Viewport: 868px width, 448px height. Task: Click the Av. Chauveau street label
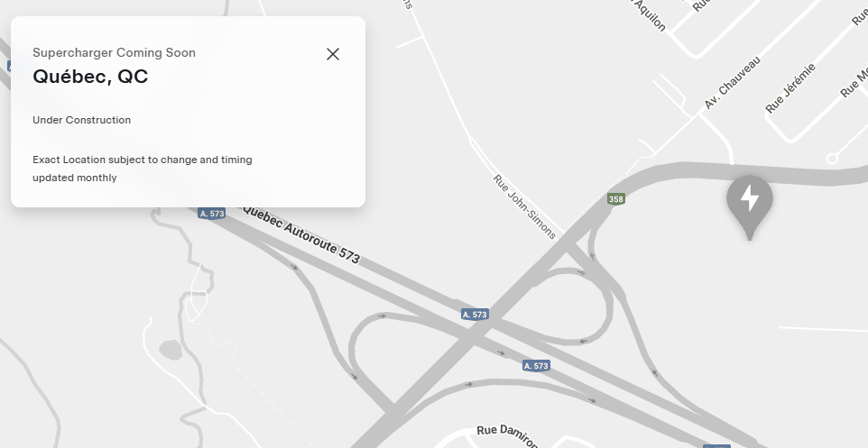coord(733,82)
